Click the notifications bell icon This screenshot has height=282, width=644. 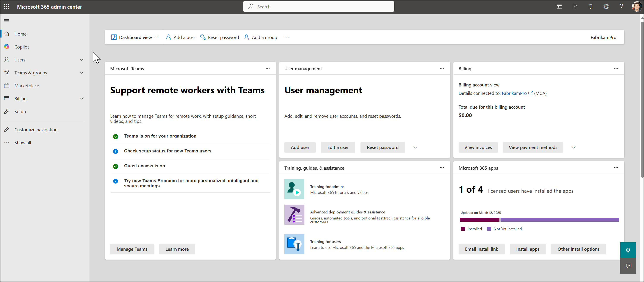pyautogui.click(x=591, y=6)
